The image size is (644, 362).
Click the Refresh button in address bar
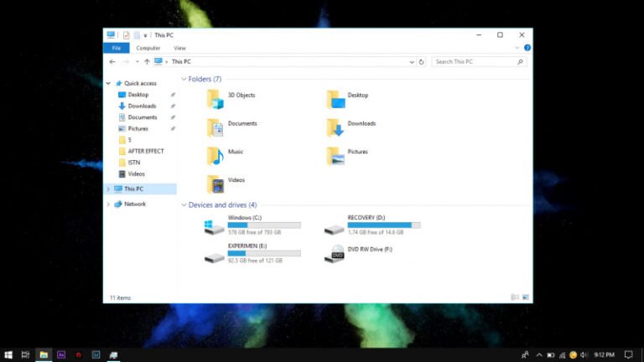pyautogui.click(x=422, y=61)
